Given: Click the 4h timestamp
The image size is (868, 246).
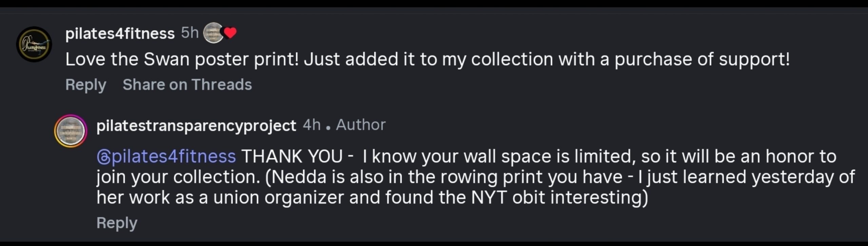Looking at the screenshot, I should 311,125.
